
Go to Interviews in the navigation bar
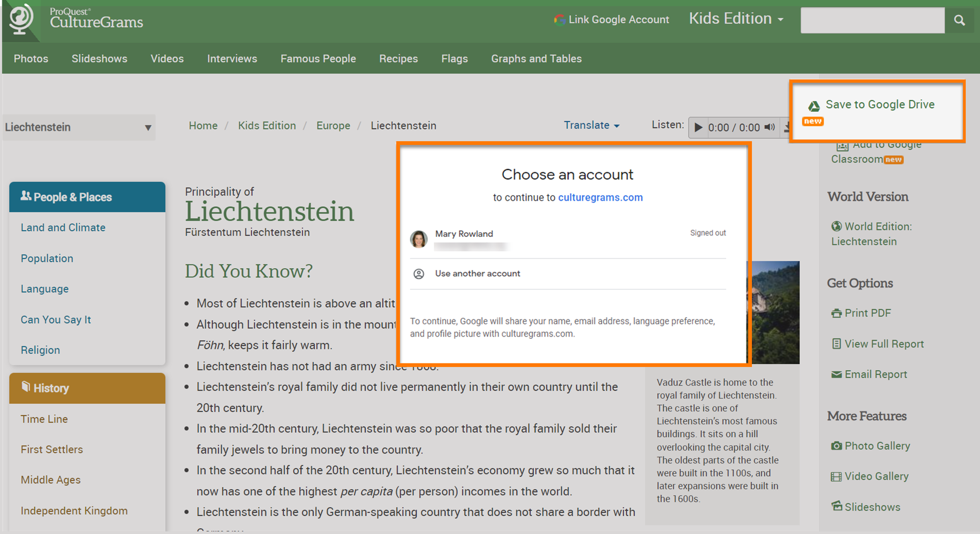(232, 58)
